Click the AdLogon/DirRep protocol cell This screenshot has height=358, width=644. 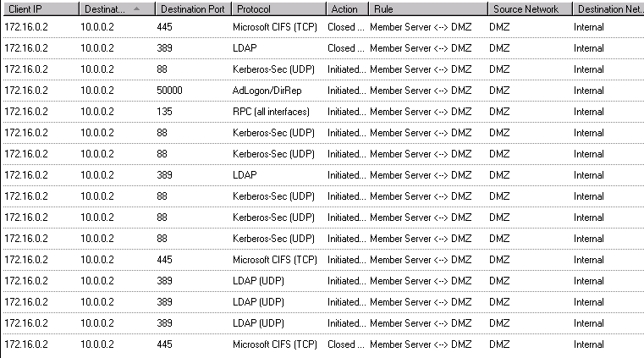coord(268,91)
